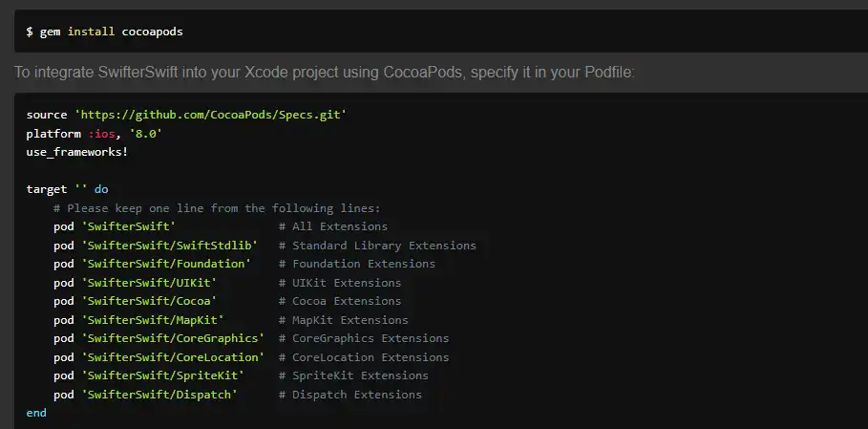Click the '# CoreGraphics Extensions' comment

(x=364, y=338)
